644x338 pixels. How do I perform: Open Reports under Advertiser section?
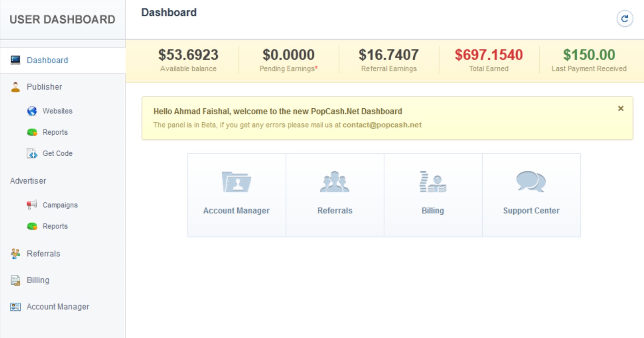click(x=55, y=226)
